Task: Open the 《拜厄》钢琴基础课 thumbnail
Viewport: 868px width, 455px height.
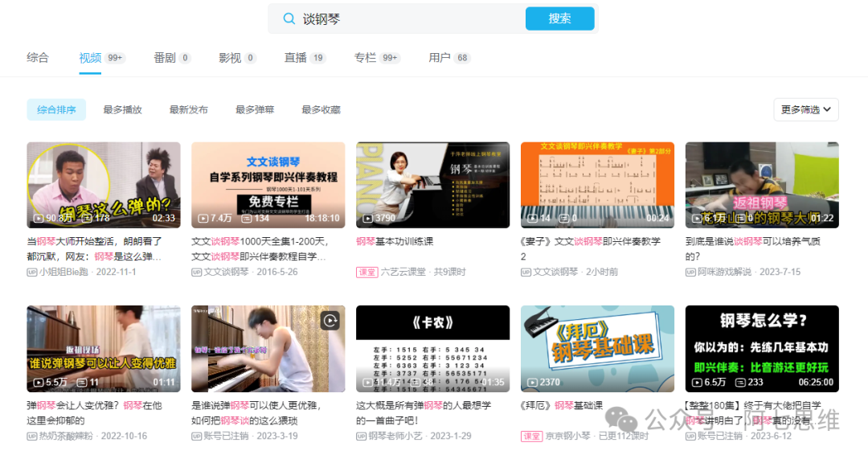Action: point(597,349)
